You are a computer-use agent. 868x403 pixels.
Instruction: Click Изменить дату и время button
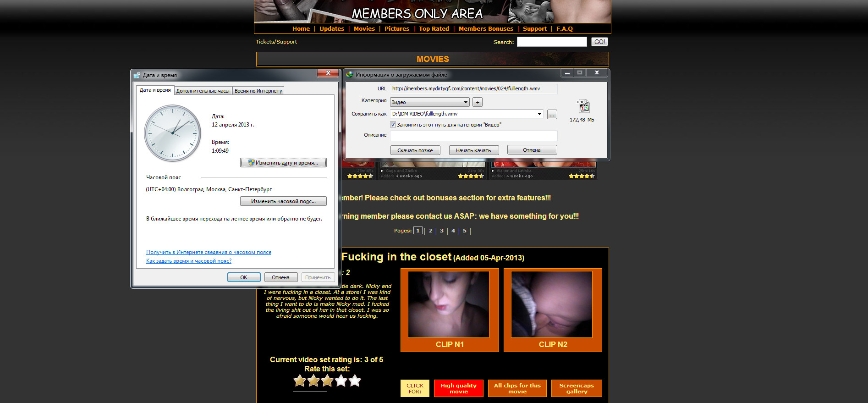[283, 163]
